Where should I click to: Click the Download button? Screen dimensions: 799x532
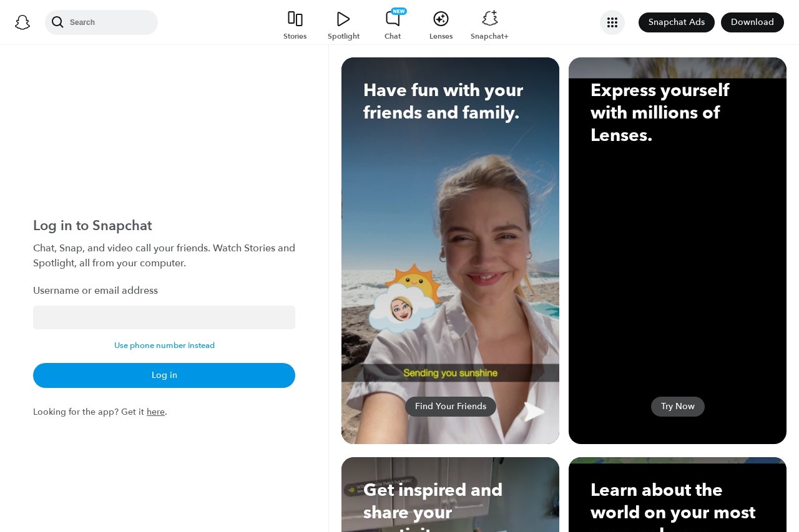[x=752, y=22]
